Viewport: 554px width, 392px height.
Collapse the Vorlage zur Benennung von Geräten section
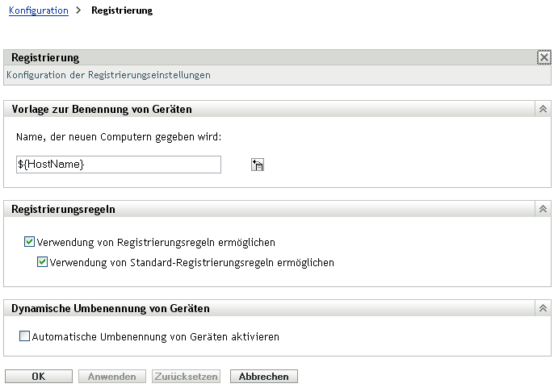[544, 109]
